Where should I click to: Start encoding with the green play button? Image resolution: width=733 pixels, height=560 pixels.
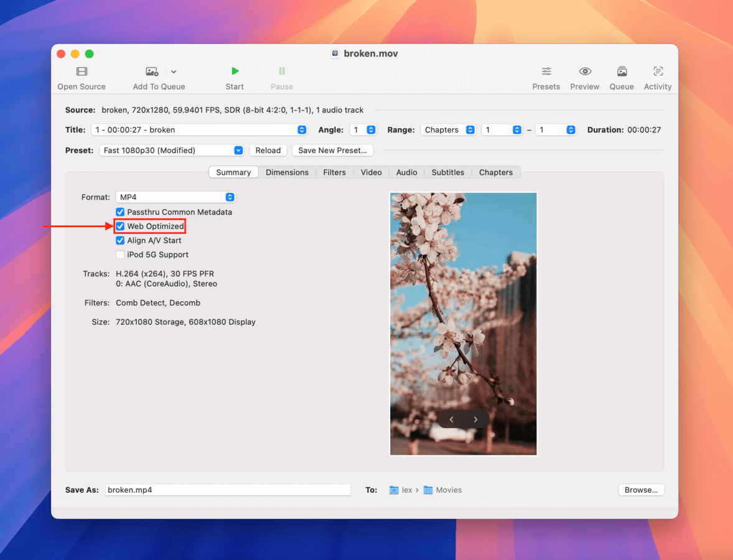[x=235, y=71]
